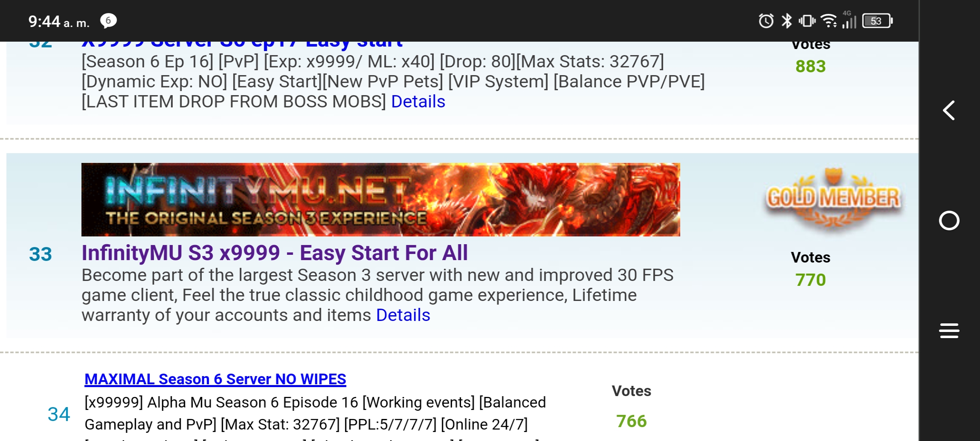Open the InfinityMU.net banner image
Viewport: 980px width, 441px height.
click(381, 199)
